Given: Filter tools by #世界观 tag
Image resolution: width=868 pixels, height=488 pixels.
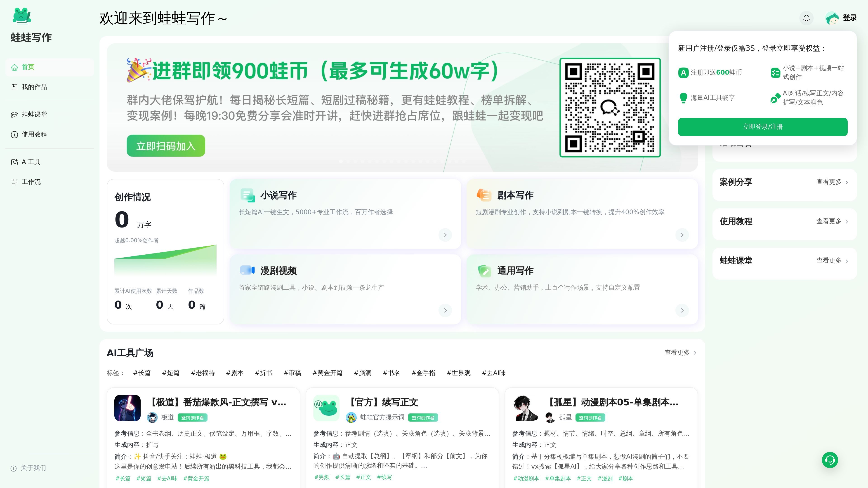Looking at the screenshot, I should coord(459,373).
